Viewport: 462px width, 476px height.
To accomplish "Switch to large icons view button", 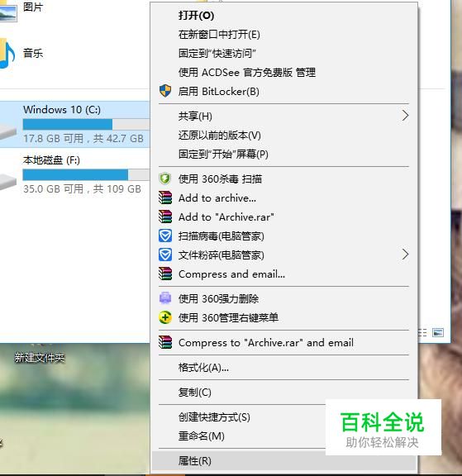I will (437, 333).
